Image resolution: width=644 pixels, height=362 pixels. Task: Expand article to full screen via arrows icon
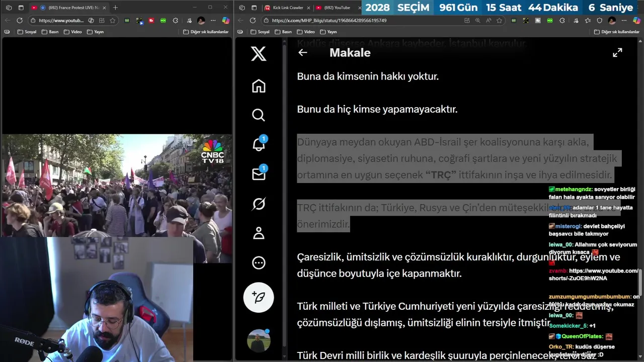coord(617,52)
